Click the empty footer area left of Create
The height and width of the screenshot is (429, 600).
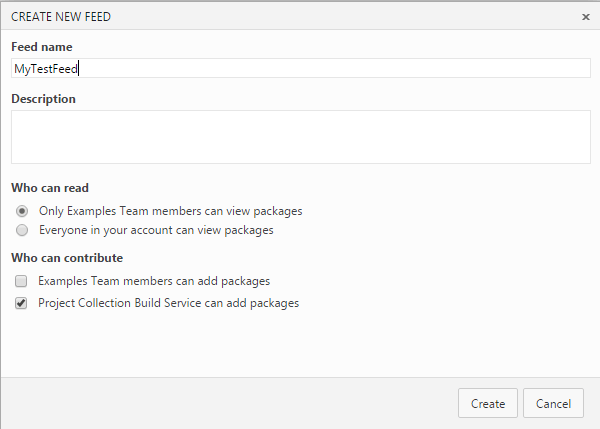(x=220, y=403)
